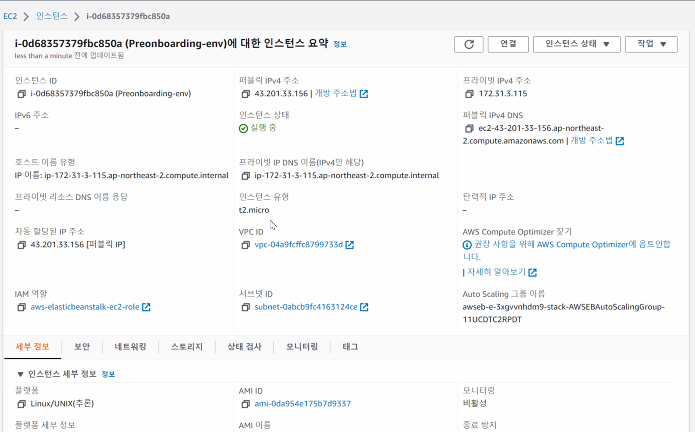695x432 pixels.
Task: Open the 모니터링 tab
Action: [x=302, y=347]
